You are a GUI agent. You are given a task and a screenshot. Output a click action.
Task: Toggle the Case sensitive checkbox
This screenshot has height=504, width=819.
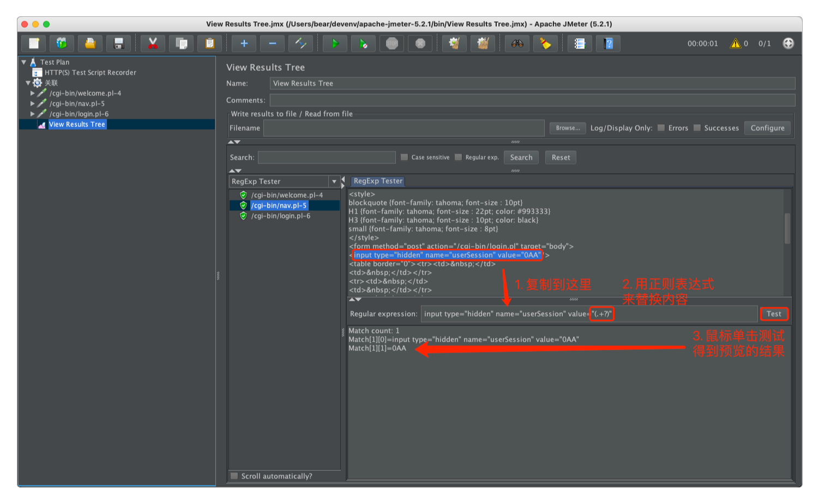pos(405,157)
